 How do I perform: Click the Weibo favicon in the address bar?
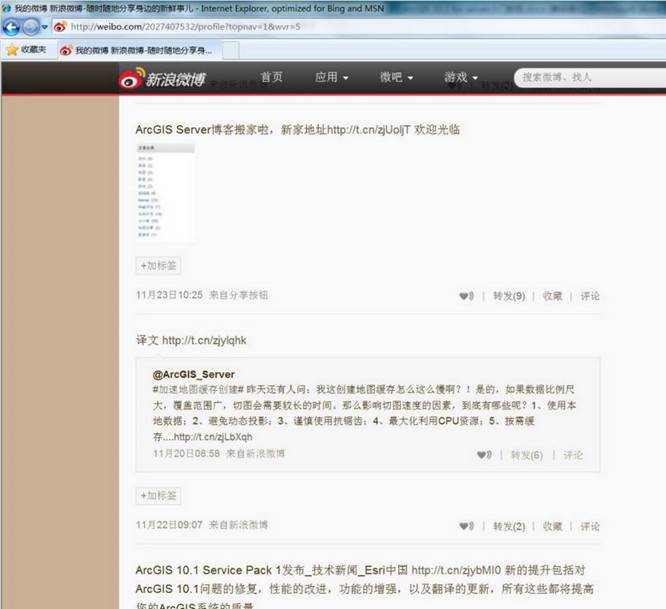[60, 27]
